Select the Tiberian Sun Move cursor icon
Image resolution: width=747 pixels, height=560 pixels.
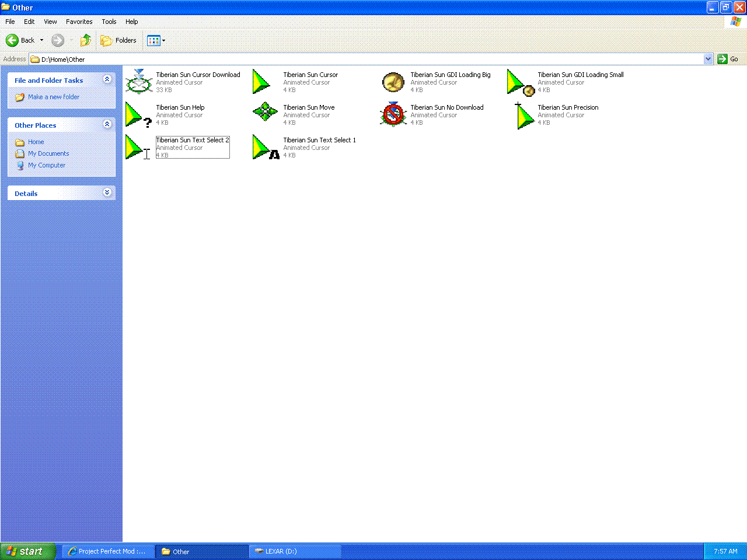coord(266,112)
